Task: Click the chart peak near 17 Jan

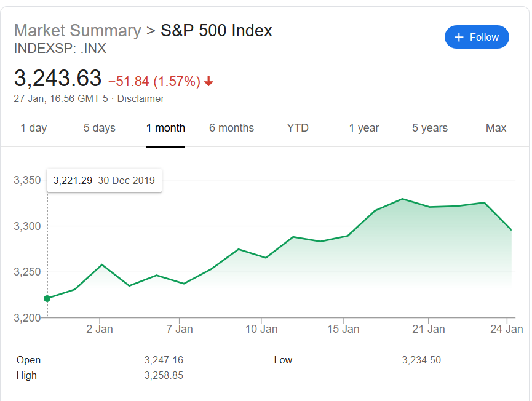Action: tap(402, 199)
